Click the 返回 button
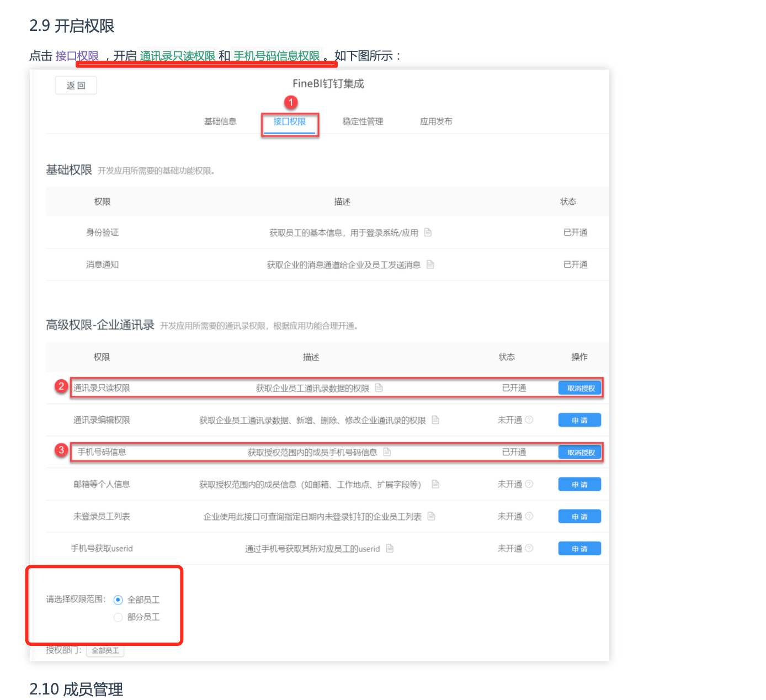Viewport: 766px width, 700px height. [76, 86]
